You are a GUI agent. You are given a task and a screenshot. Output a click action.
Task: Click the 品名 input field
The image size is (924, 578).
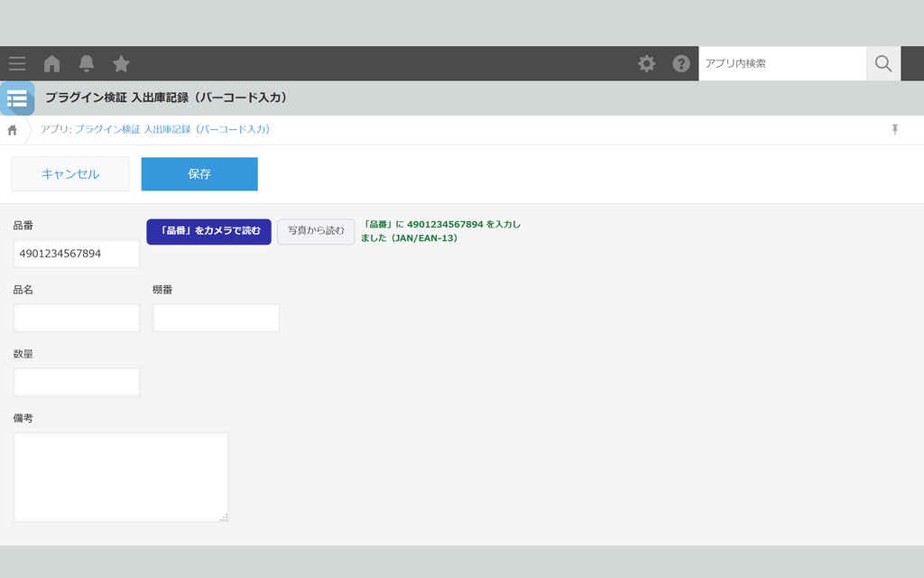[77, 318]
